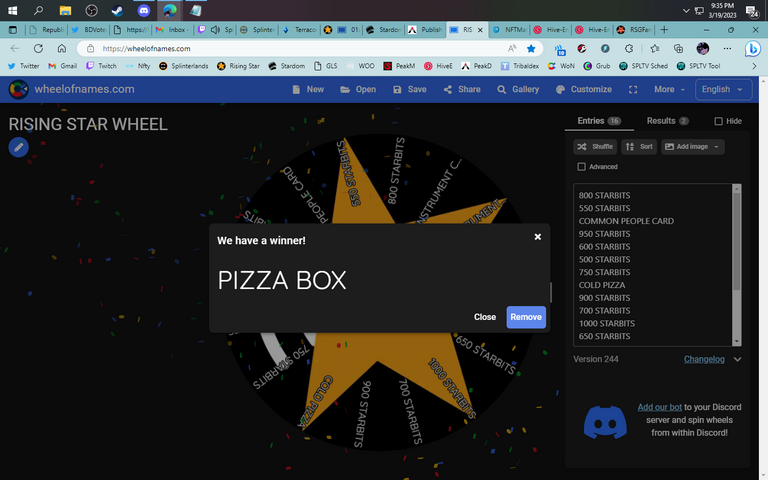Screen dimensions: 768x480
Task: Sort the entries
Action: (x=639, y=146)
